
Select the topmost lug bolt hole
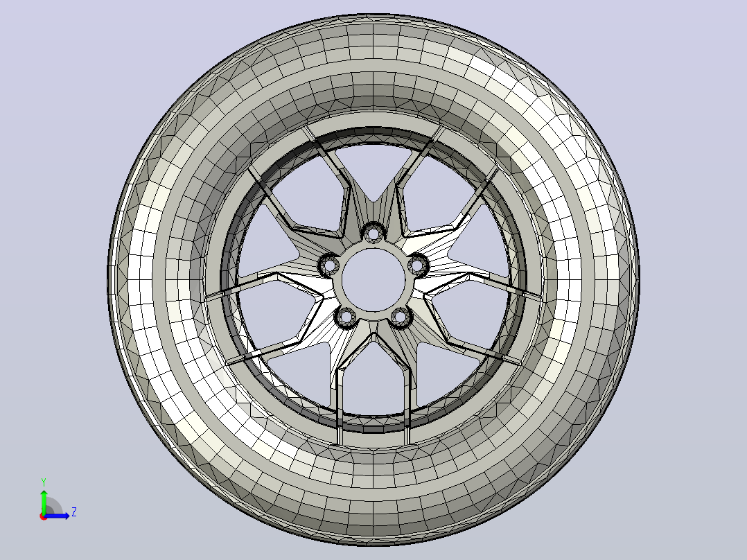tap(373, 234)
